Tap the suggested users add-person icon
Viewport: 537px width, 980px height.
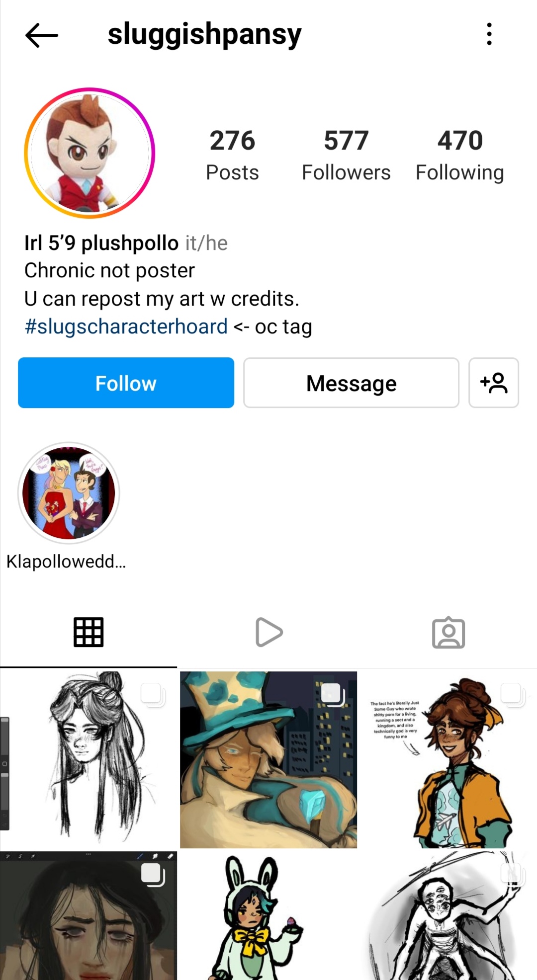494,383
